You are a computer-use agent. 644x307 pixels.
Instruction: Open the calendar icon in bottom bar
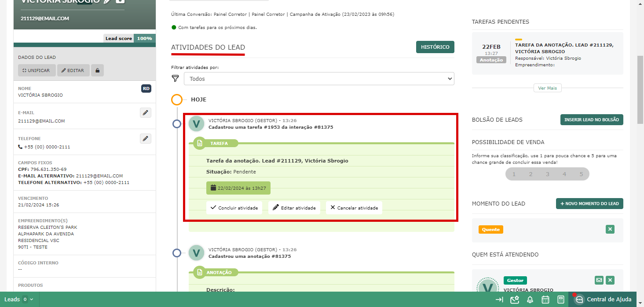pos(545,300)
